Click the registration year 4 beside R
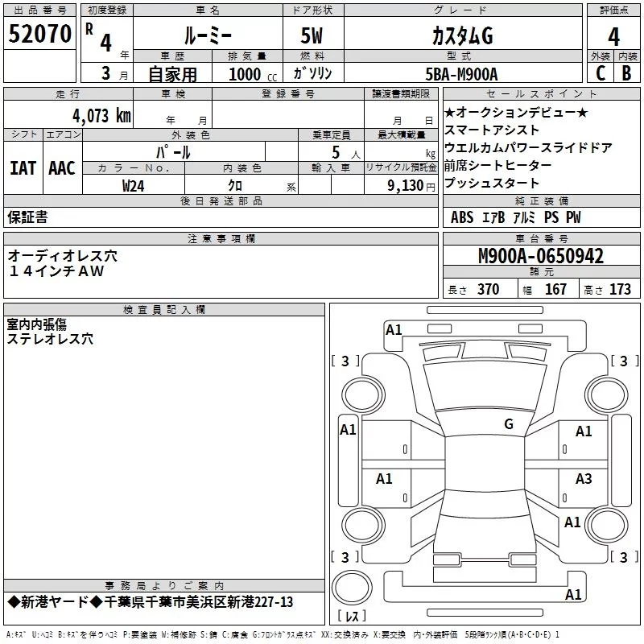 coord(106,43)
